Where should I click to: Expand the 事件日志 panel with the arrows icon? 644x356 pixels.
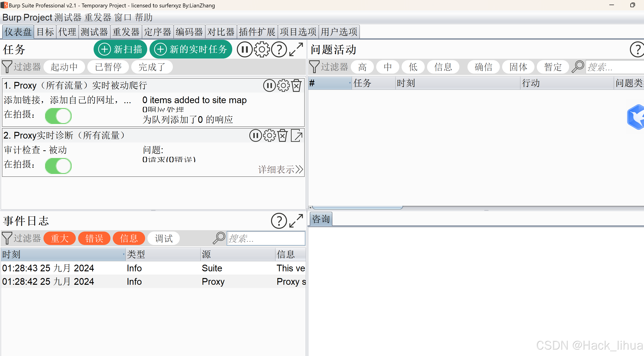click(x=296, y=220)
